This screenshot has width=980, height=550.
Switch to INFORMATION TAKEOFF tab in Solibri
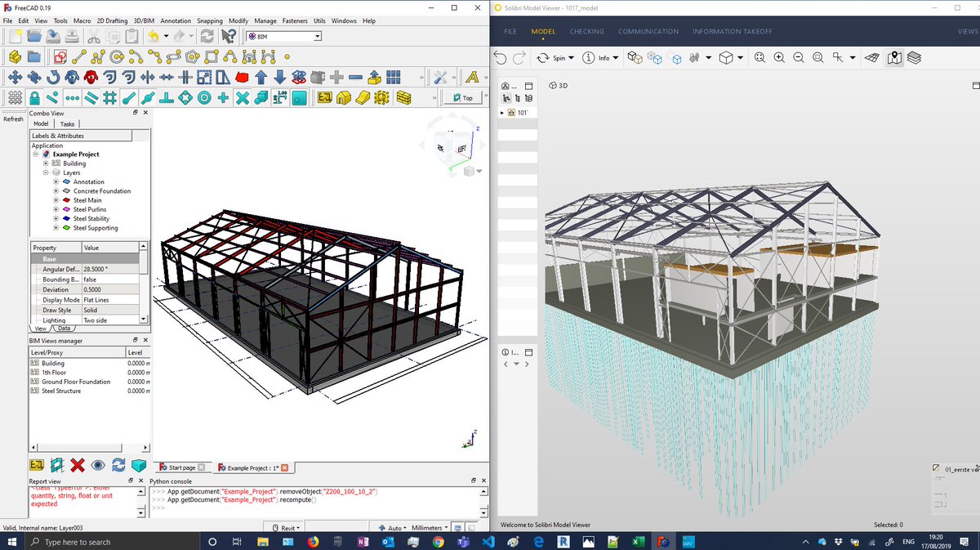coord(732,32)
